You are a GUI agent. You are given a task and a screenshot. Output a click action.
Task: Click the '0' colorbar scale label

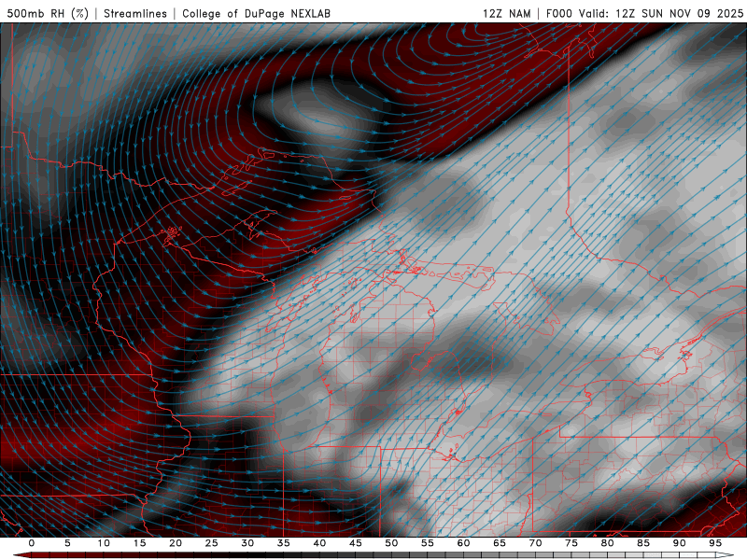32,543
